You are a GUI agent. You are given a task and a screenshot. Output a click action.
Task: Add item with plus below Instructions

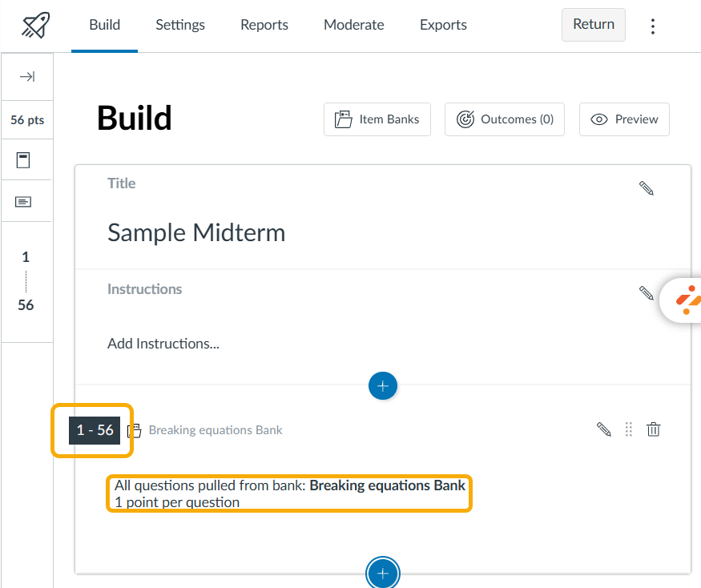point(383,386)
